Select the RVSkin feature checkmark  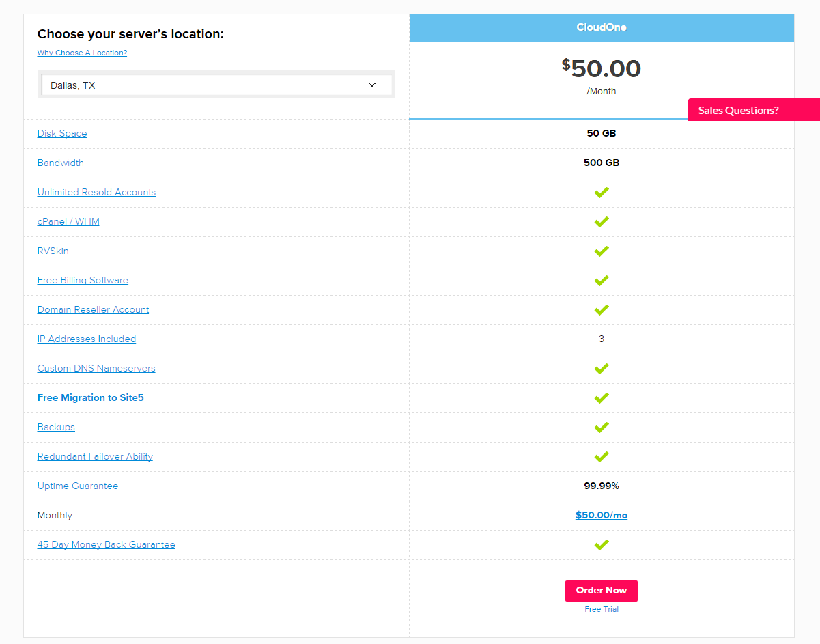(602, 251)
